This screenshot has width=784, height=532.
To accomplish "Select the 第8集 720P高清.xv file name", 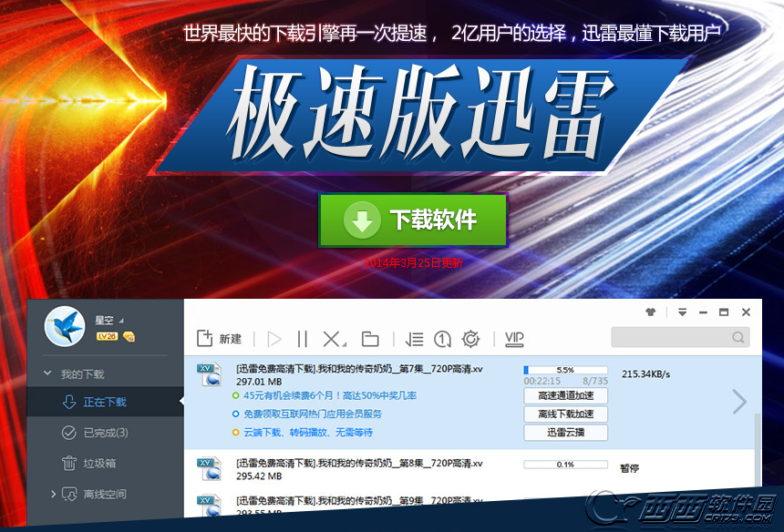I will 359,463.
